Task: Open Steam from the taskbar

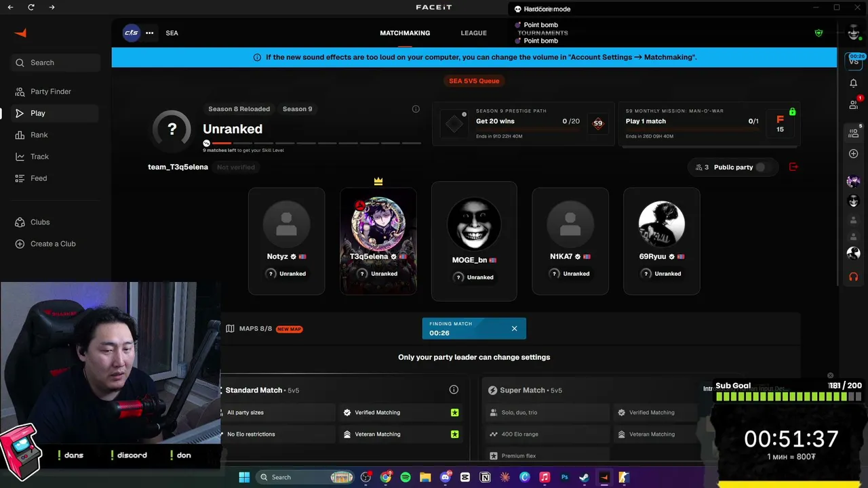Action: [584, 477]
